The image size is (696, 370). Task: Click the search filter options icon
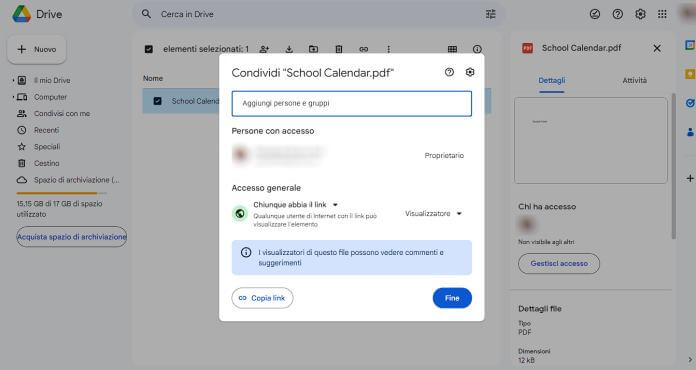(x=490, y=14)
